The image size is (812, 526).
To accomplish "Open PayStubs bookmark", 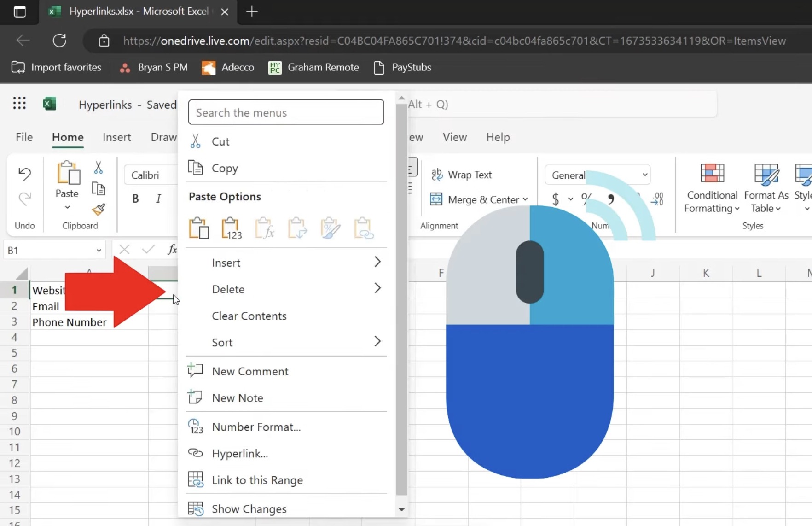I will (402, 67).
